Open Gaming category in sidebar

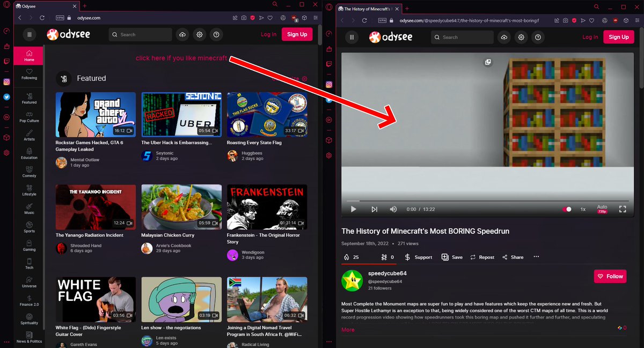coord(29,246)
